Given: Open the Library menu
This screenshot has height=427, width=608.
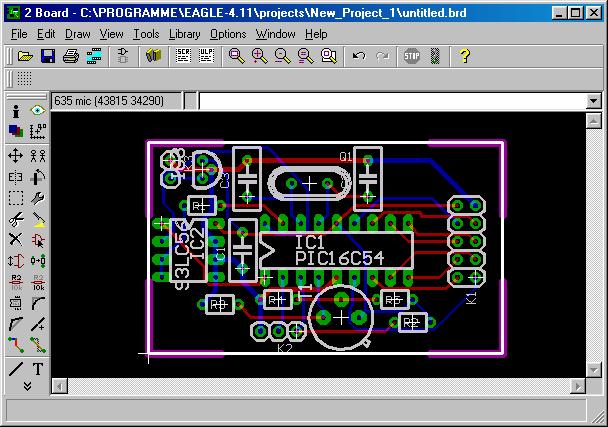Looking at the screenshot, I should pos(185,34).
